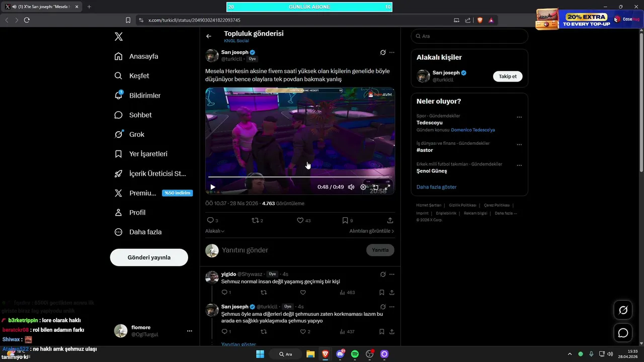Like the main post with 43 likes
644x362 pixels.
coord(303,220)
